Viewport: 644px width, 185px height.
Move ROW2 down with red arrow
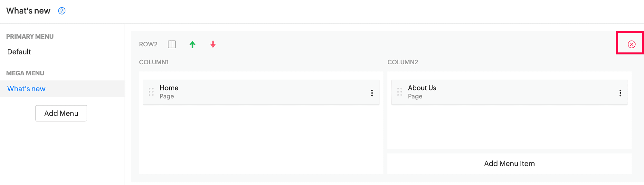[x=213, y=44]
